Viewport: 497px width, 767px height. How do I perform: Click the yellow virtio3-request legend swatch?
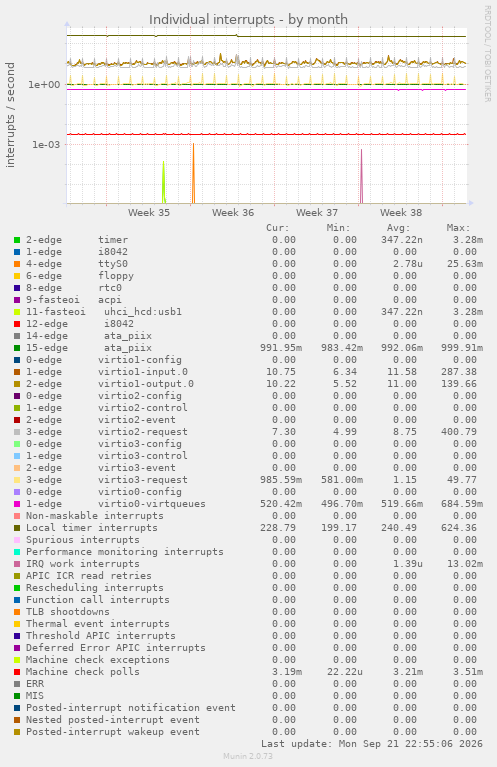pyautogui.click(x=17, y=480)
